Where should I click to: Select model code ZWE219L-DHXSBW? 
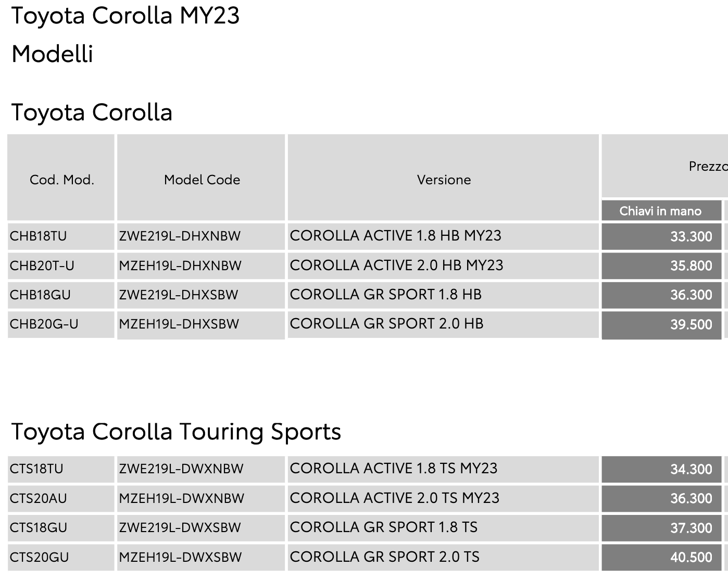pos(201,295)
